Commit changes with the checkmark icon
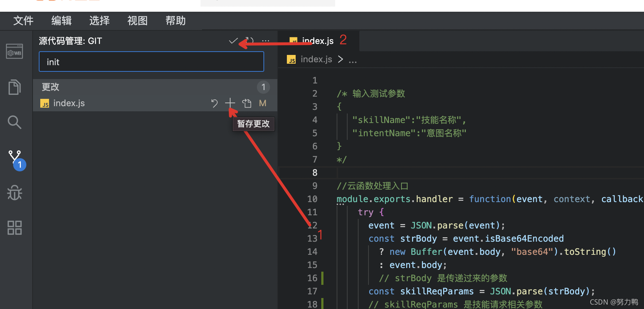Screen dimensions: 644x309 click(x=233, y=41)
